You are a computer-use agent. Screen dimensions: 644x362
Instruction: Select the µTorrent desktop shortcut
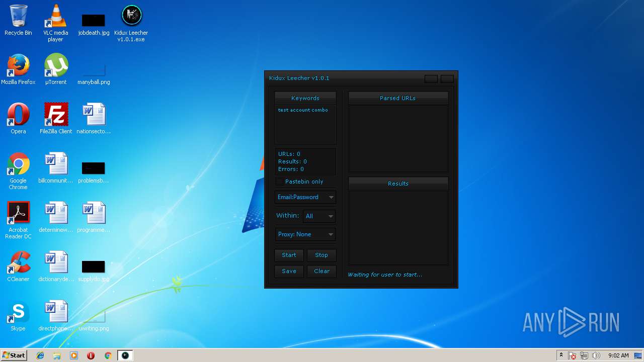[55, 69]
